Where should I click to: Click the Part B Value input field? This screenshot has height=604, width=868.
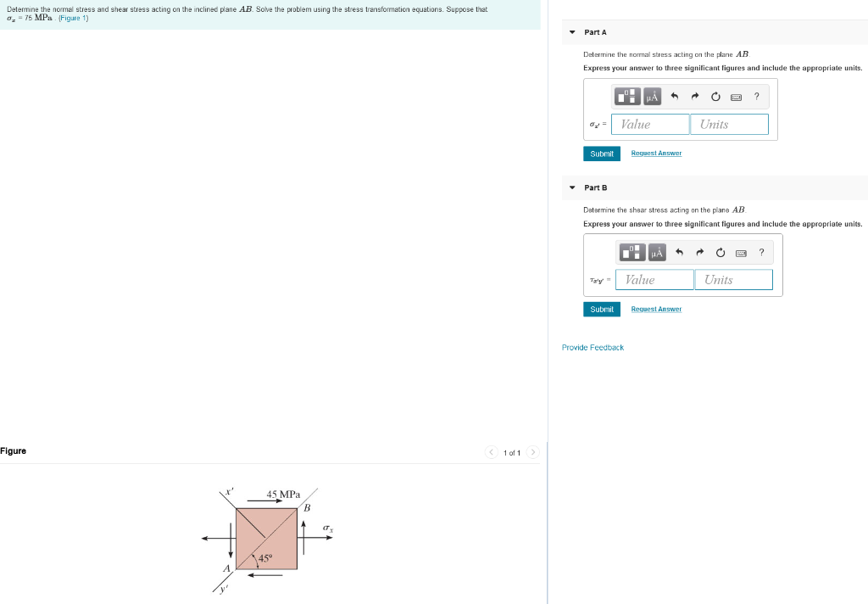(655, 280)
